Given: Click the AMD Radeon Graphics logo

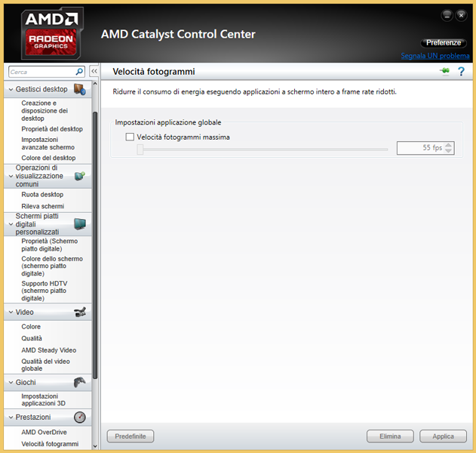Looking at the screenshot, I should 52,33.
